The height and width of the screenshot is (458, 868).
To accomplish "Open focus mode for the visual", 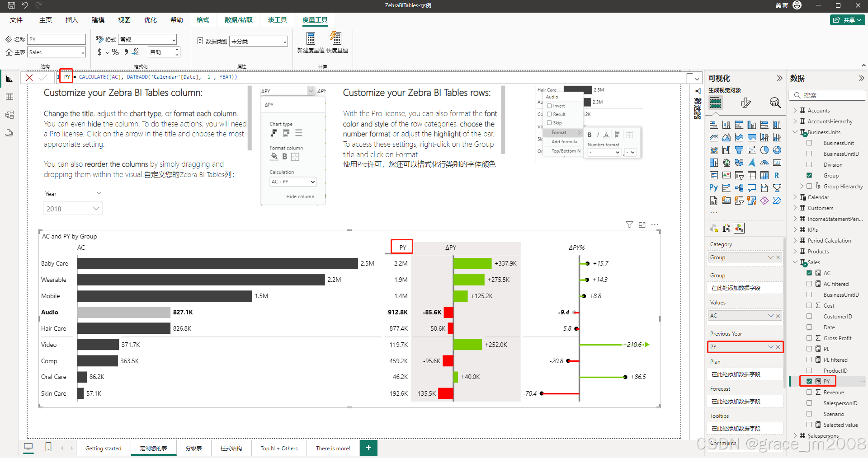I will [x=642, y=224].
